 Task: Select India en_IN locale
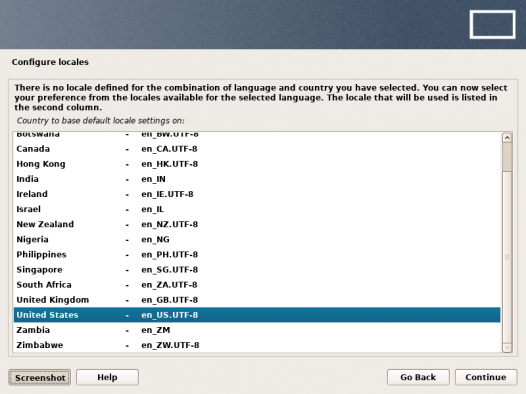[257, 179]
